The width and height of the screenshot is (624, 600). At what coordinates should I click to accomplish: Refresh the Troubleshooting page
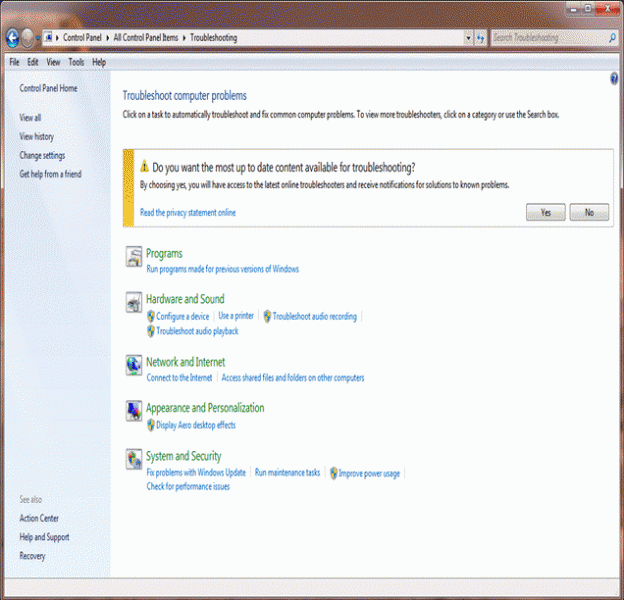pyautogui.click(x=481, y=38)
